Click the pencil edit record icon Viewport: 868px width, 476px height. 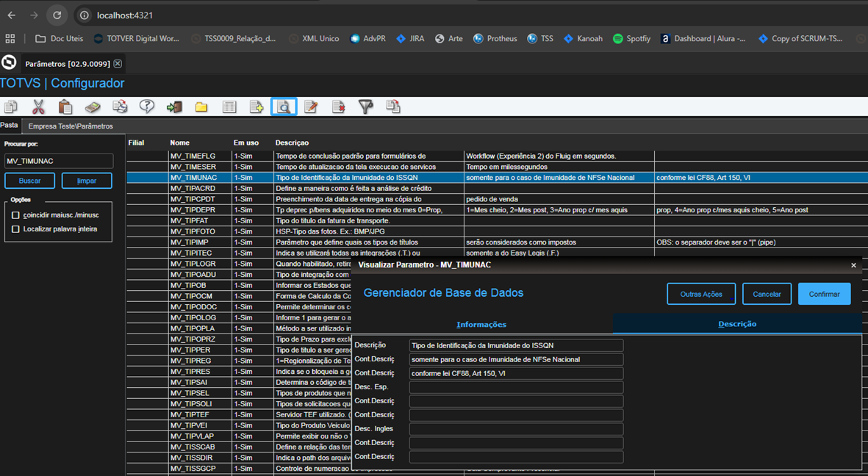tap(311, 107)
